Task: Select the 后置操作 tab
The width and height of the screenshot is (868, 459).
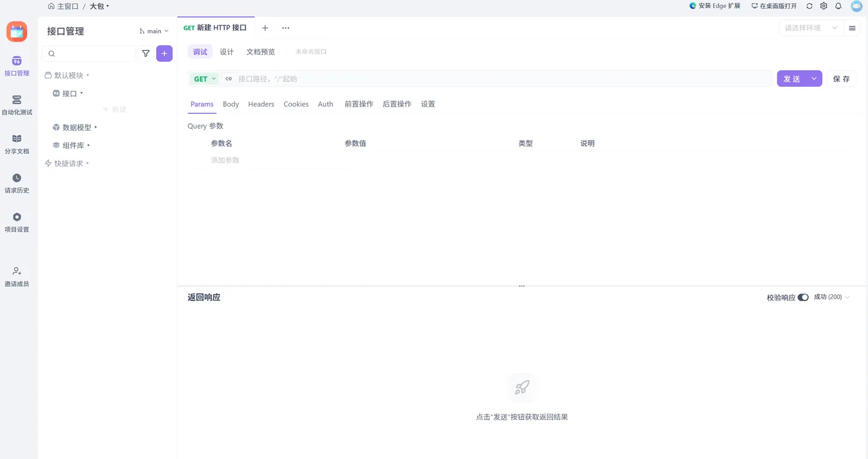Action: click(397, 104)
